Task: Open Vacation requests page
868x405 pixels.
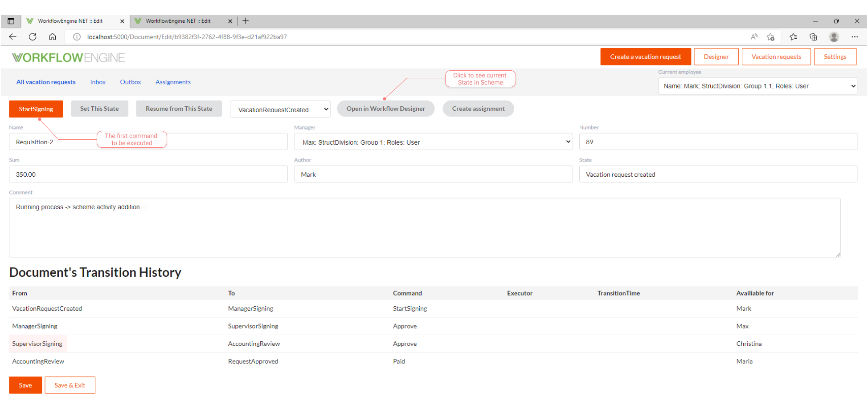Action: [x=776, y=57]
